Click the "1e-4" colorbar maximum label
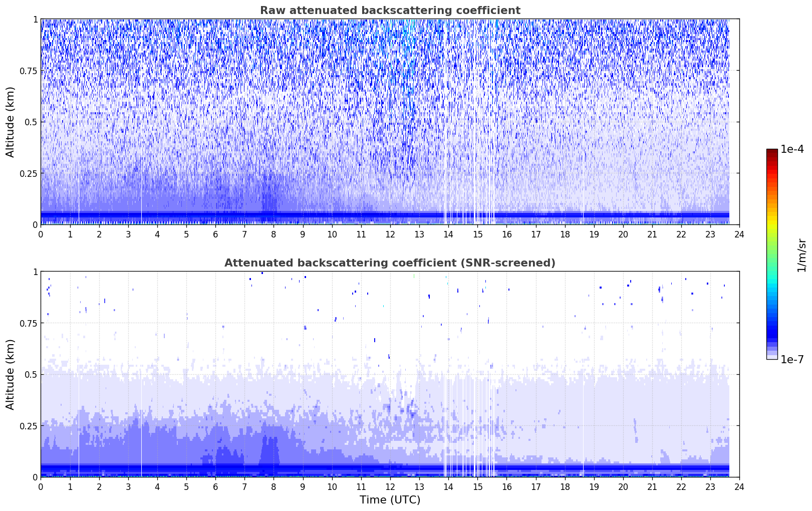This screenshot has height=511, width=812. click(792, 150)
